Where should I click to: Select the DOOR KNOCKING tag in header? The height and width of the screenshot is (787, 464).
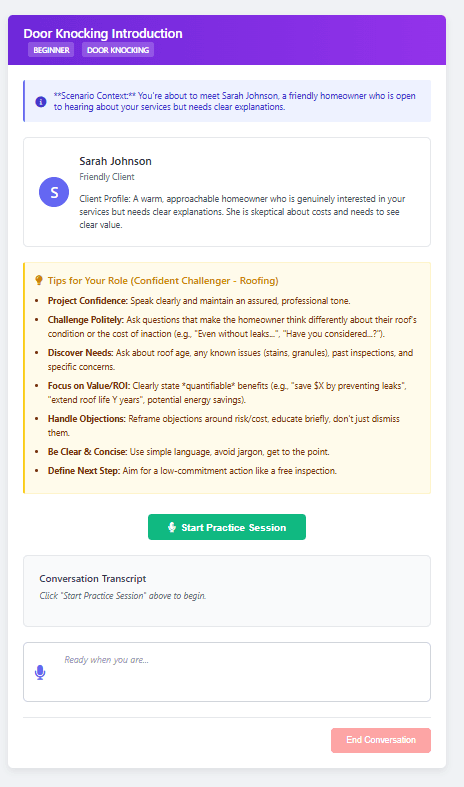[x=118, y=50]
